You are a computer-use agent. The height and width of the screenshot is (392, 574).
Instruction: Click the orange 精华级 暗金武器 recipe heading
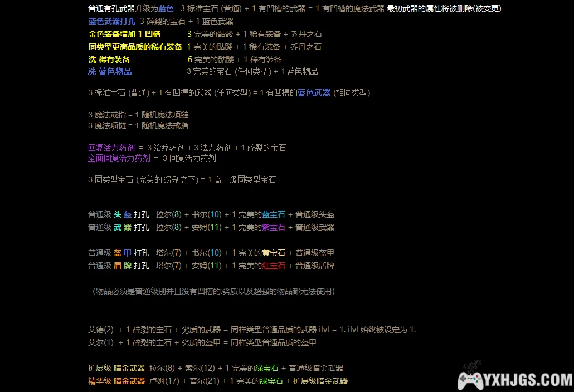tap(116, 381)
